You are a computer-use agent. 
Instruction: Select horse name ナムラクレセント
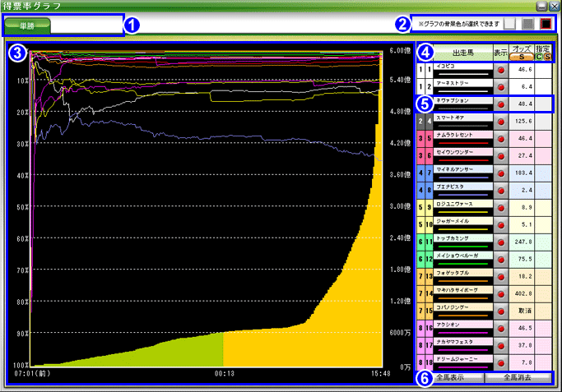tap(454, 136)
